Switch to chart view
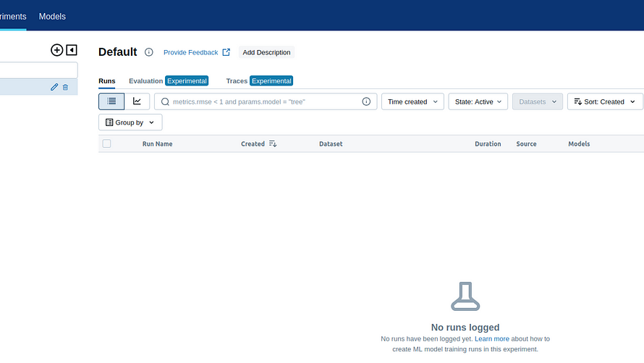The width and height of the screenshot is (644, 363). 137,101
